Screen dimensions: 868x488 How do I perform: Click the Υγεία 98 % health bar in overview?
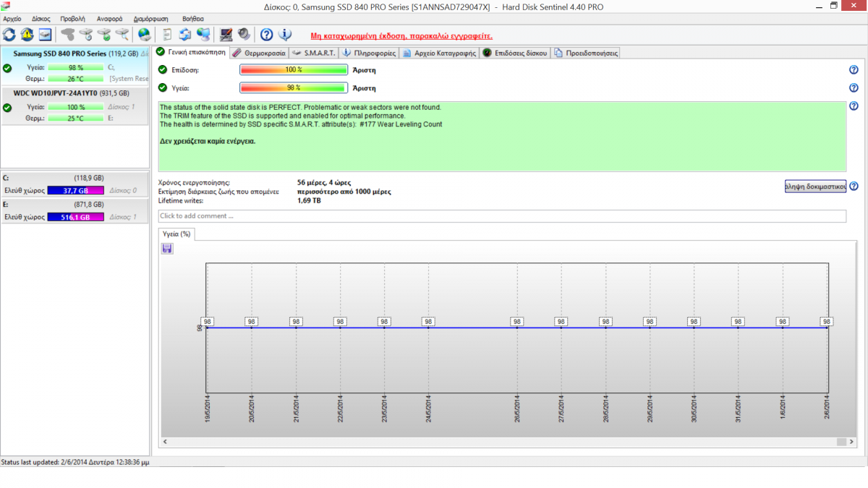coord(294,87)
